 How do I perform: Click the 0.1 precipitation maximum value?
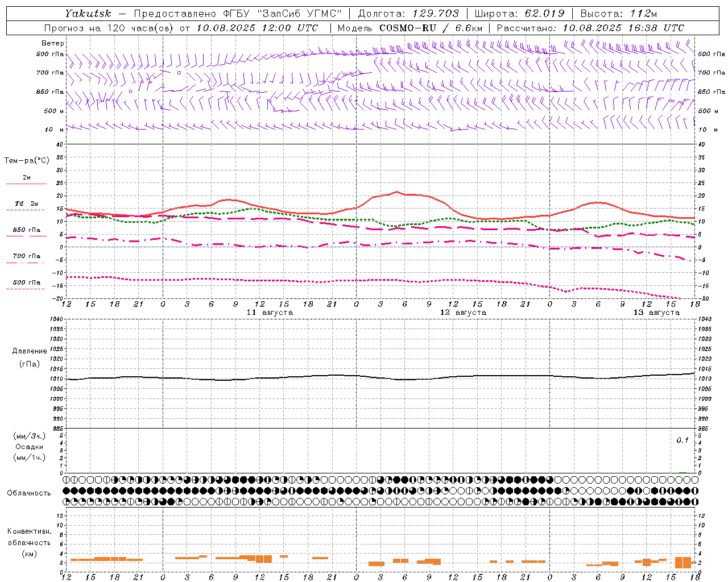click(x=682, y=440)
